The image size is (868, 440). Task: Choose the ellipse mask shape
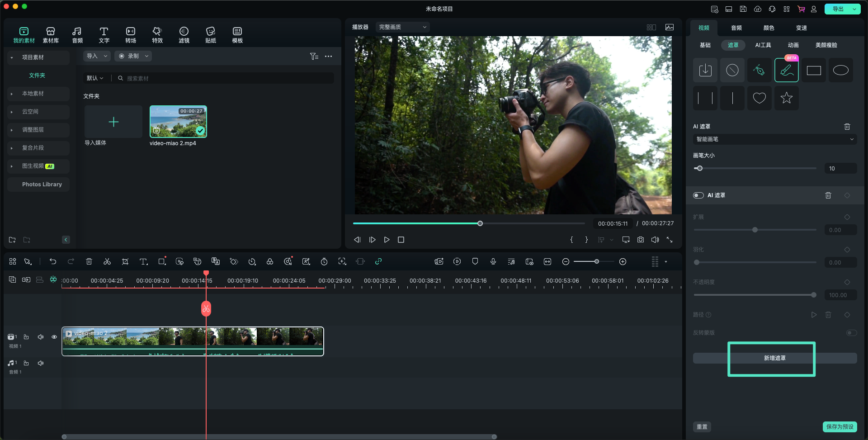tap(840, 71)
